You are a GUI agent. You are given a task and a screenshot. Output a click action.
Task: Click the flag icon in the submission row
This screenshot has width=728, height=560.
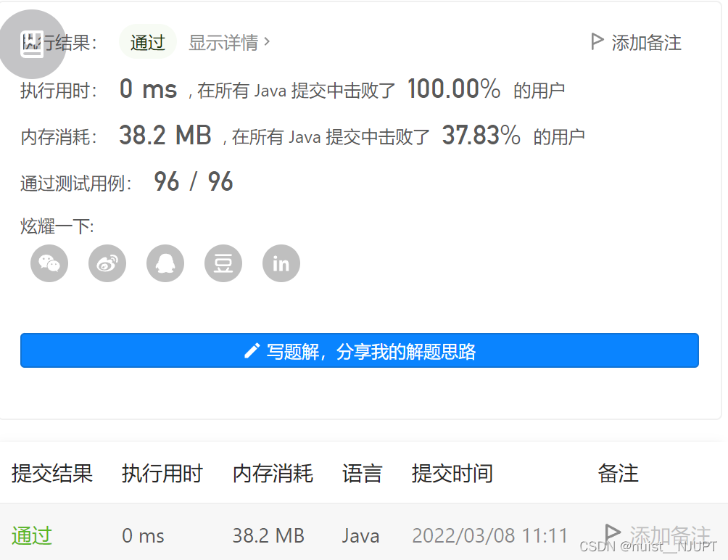[x=611, y=532]
